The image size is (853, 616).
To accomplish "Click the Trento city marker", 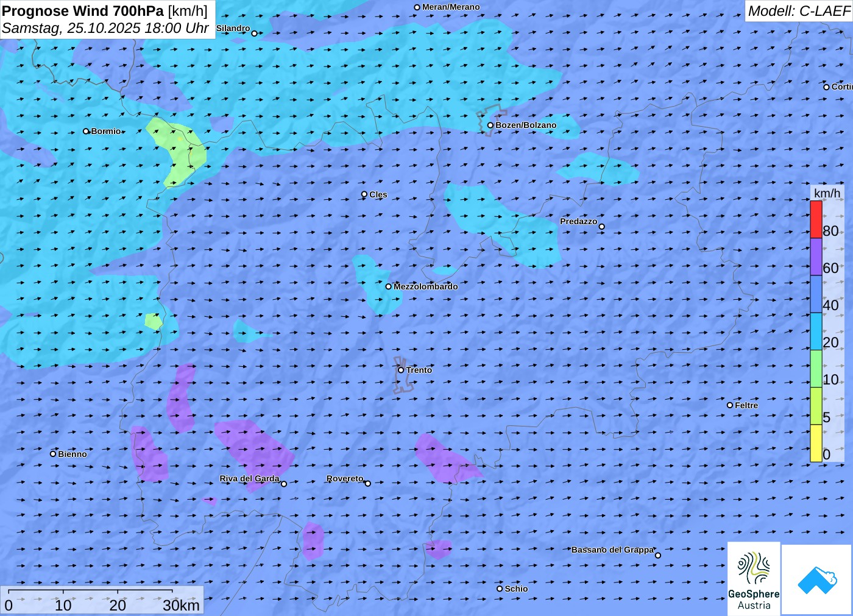I will pyautogui.click(x=401, y=370).
